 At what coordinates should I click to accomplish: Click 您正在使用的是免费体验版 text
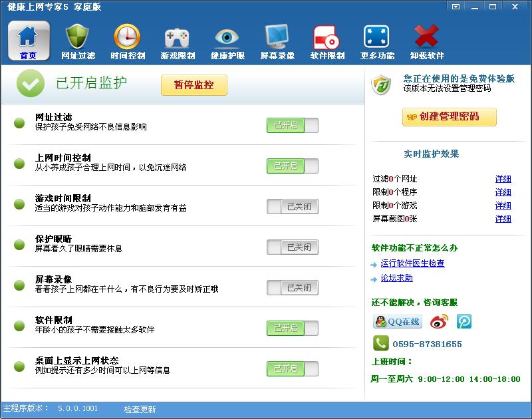pos(459,78)
